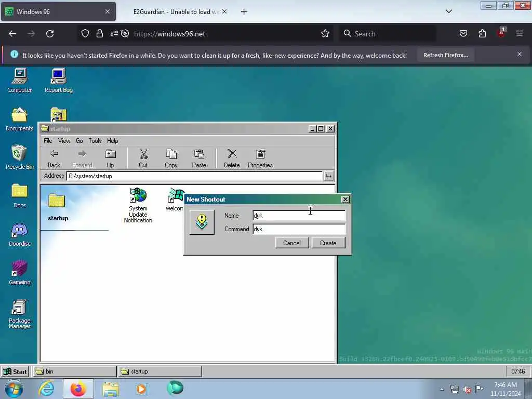Viewport: 532px width, 399px height.
Task: Click the Command input field
Action: click(x=299, y=229)
